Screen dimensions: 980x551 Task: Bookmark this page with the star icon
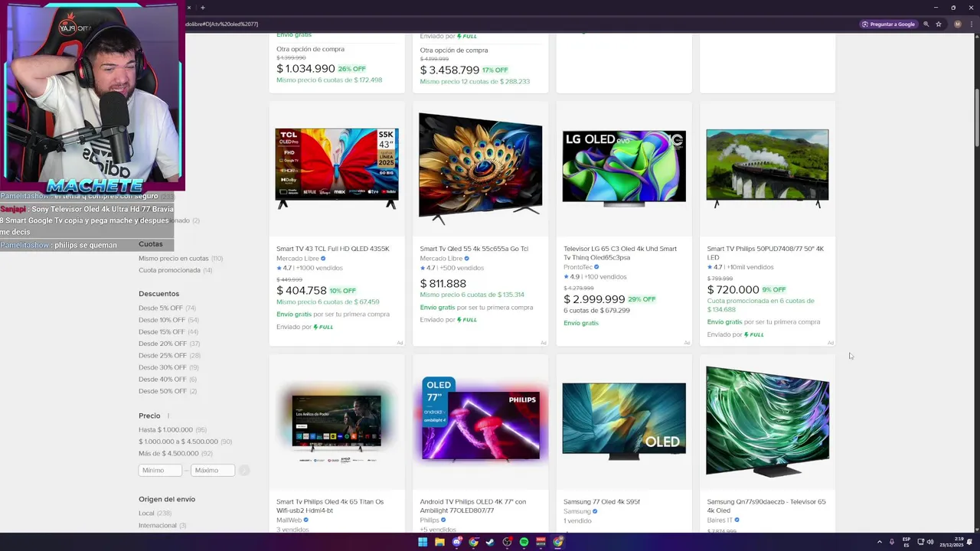(x=939, y=24)
